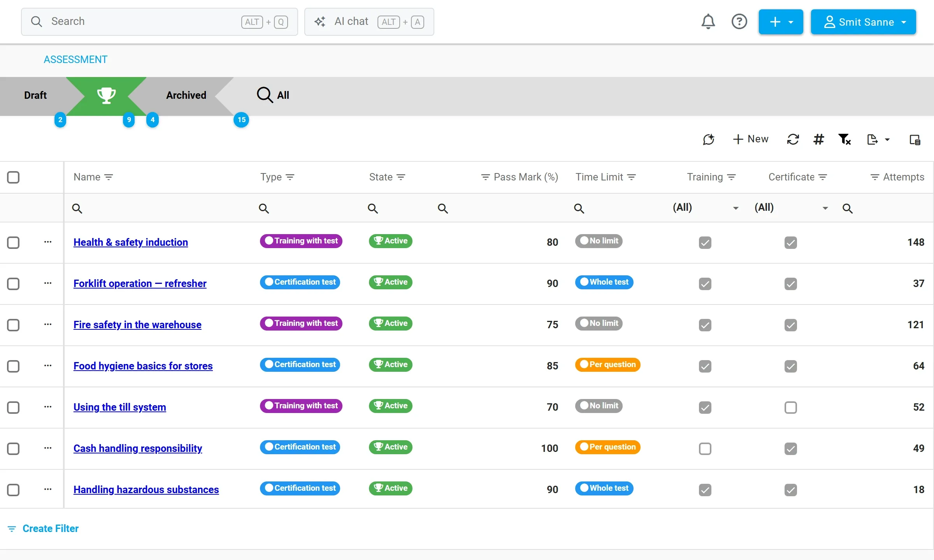934x560 pixels.
Task: Open the column chooser icon
Action: pos(915,140)
